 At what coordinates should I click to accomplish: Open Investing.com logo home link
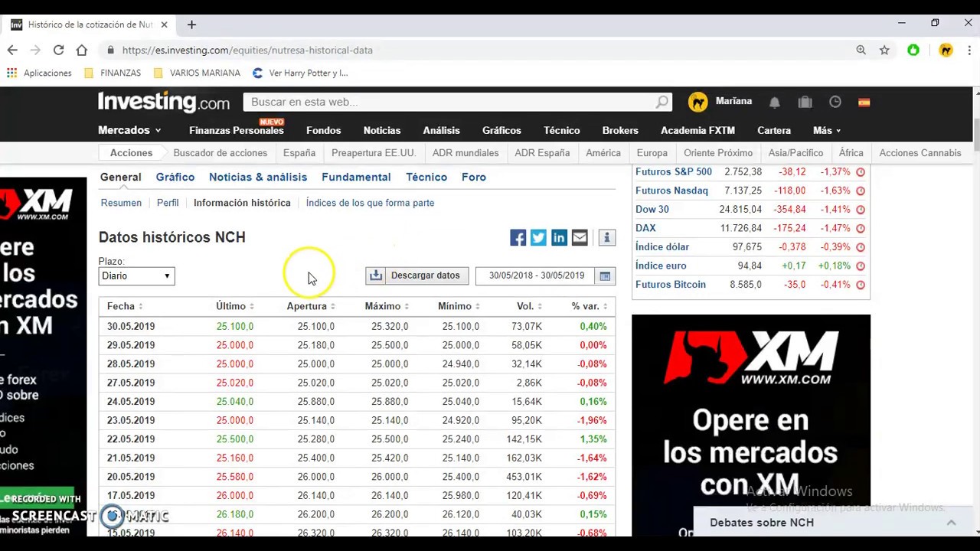pos(164,102)
